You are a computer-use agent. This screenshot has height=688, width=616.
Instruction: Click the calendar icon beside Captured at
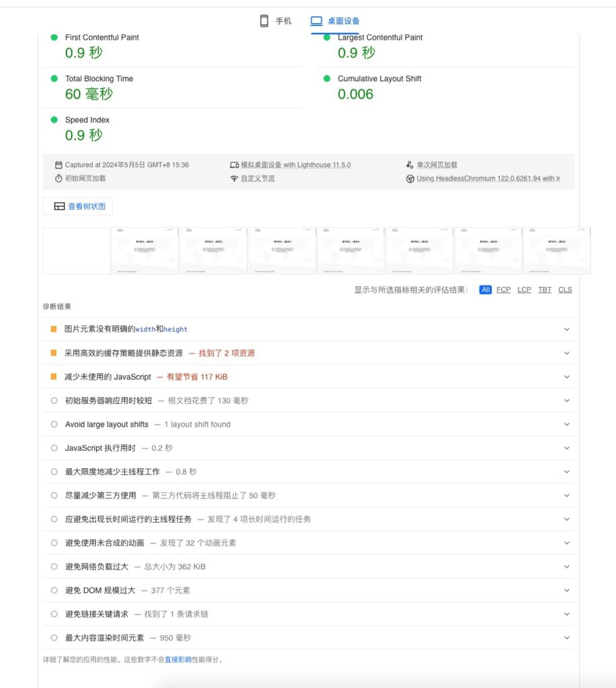[58, 165]
